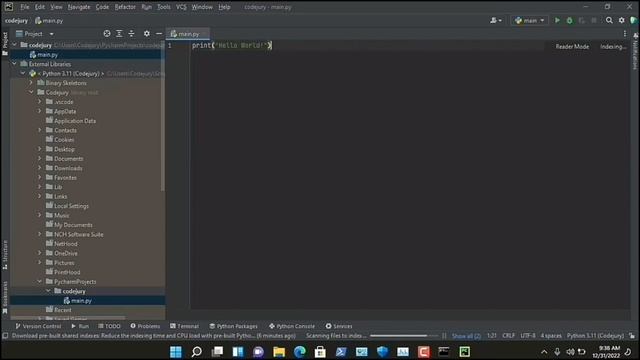
Task: Open the main run configuration dropdown
Action: 530,20
